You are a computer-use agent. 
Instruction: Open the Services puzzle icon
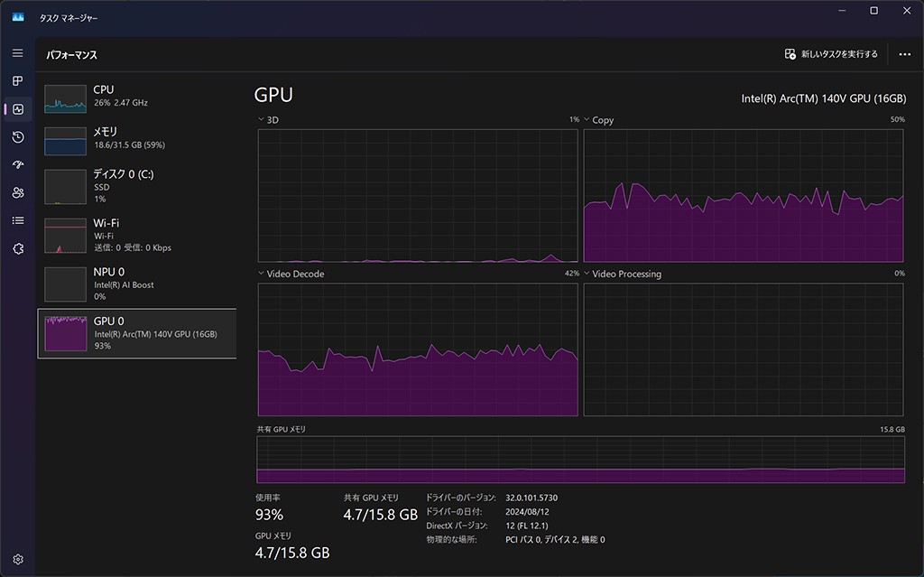pyautogui.click(x=17, y=249)
